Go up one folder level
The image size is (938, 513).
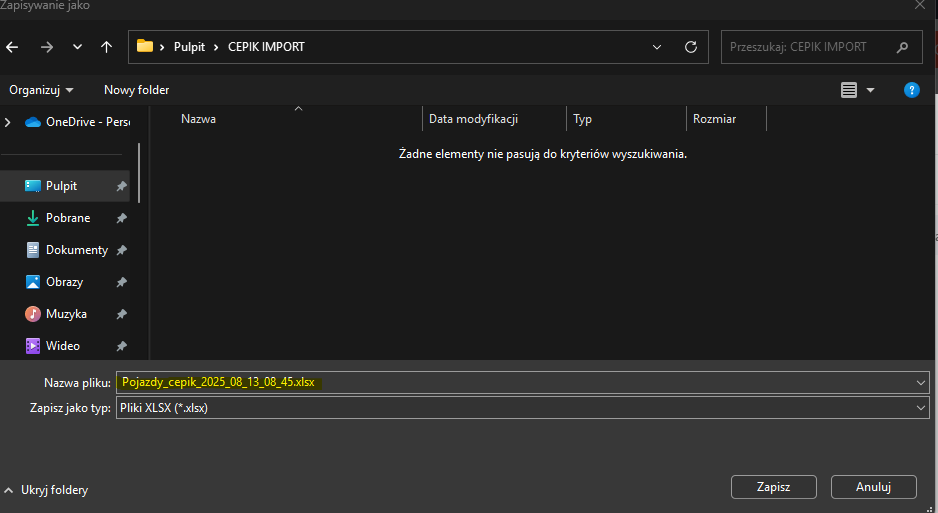pyautogui.click(x=106, y=47)
